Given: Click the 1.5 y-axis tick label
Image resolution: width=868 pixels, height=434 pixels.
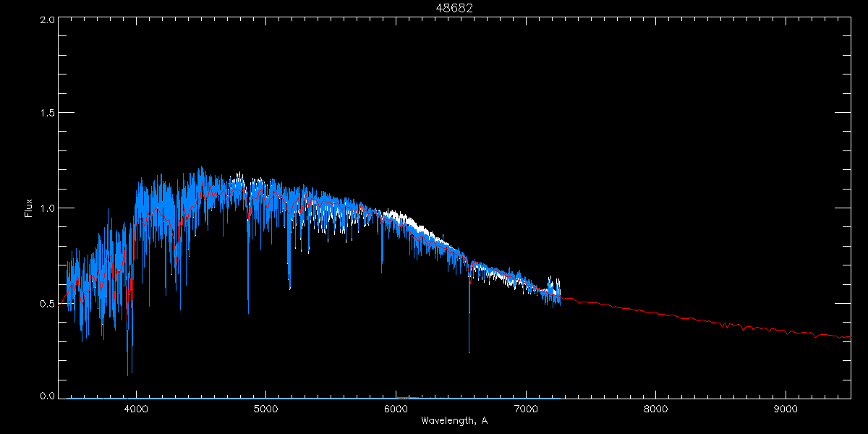Looking at the screenshot, I should [47, 114].
